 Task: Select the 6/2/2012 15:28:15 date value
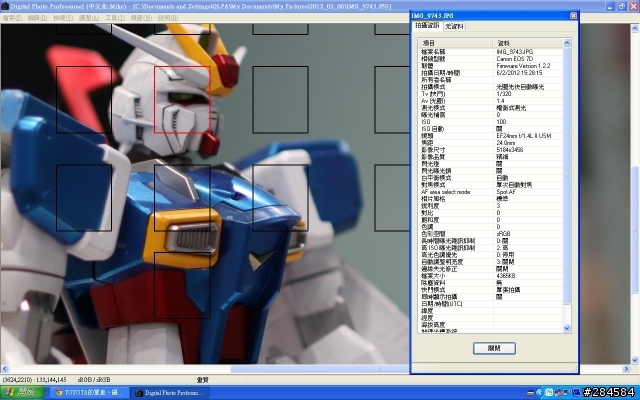[x=519, y=73]
